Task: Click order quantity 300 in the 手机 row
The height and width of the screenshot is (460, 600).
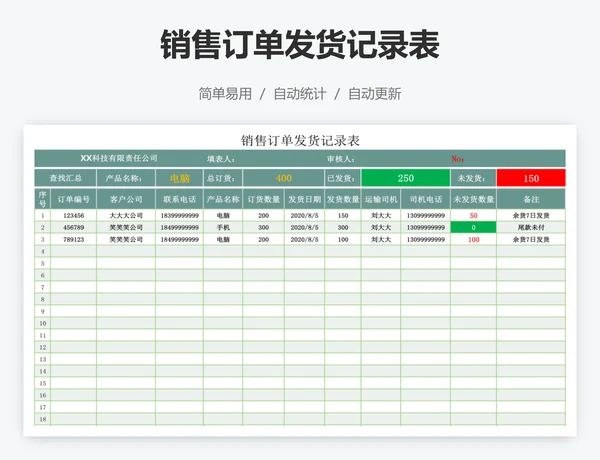Action: (x=263, y=227)
